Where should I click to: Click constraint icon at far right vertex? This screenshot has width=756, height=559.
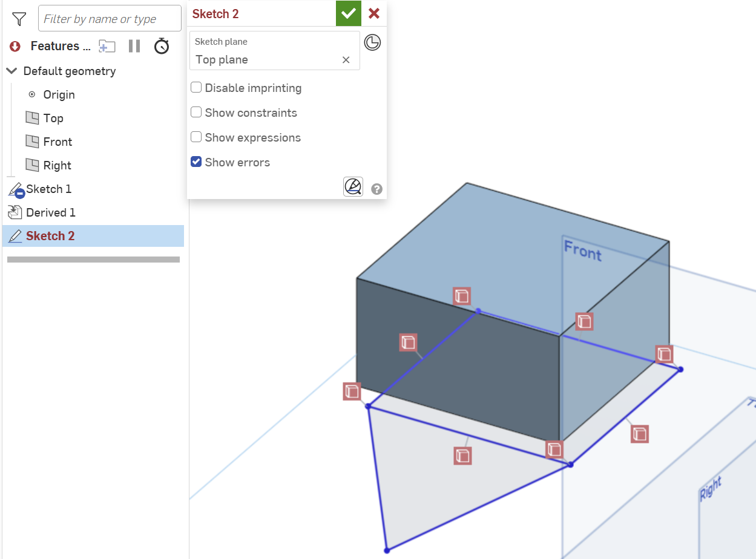pyautogui.click(x=664, y=354)
